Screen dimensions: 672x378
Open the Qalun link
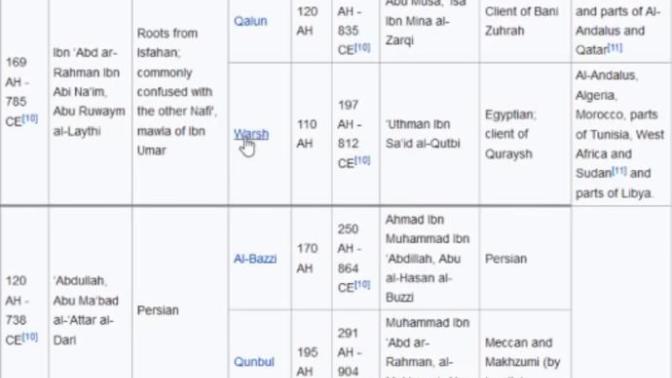[250, 21]
